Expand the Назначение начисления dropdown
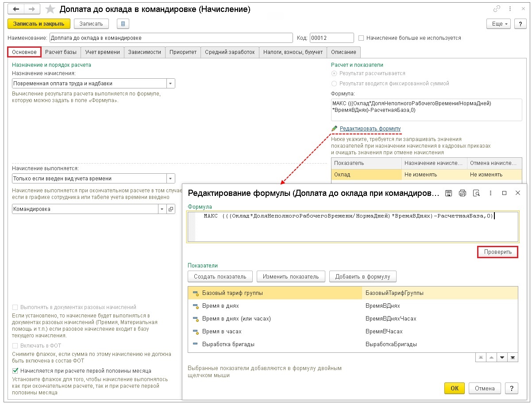This screenshot has height=405, width=532. coord(171,83)
